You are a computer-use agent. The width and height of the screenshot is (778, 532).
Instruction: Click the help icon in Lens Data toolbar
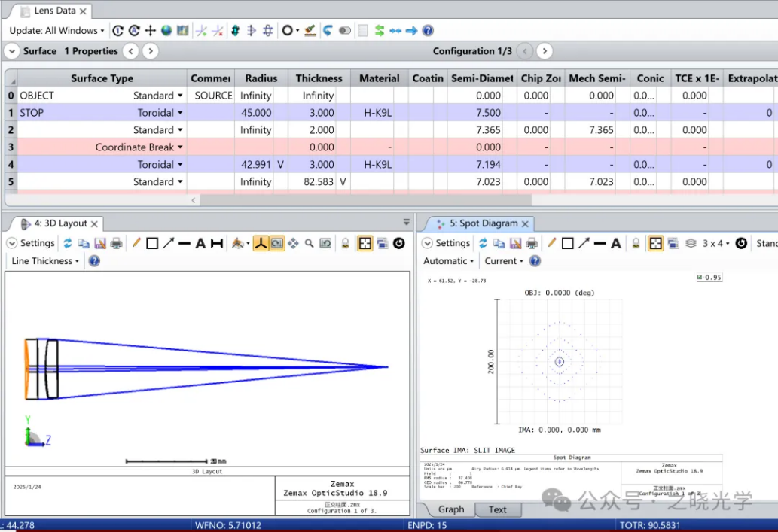pos(428,31)
